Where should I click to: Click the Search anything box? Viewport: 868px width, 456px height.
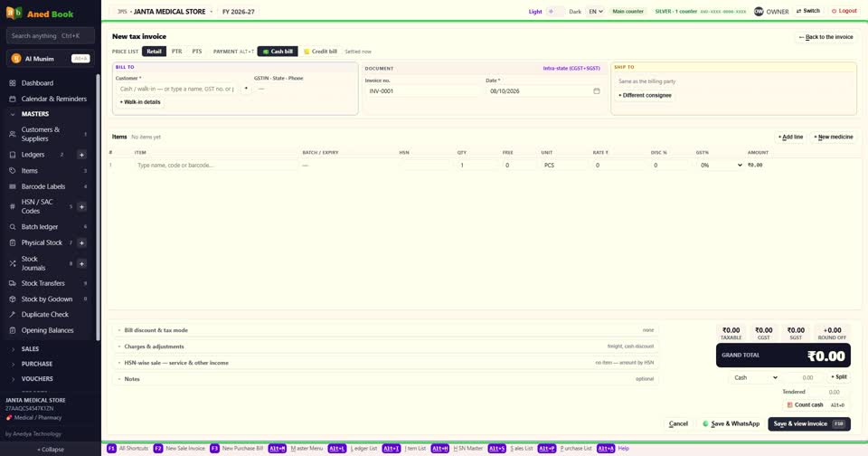tap(51, 36)
